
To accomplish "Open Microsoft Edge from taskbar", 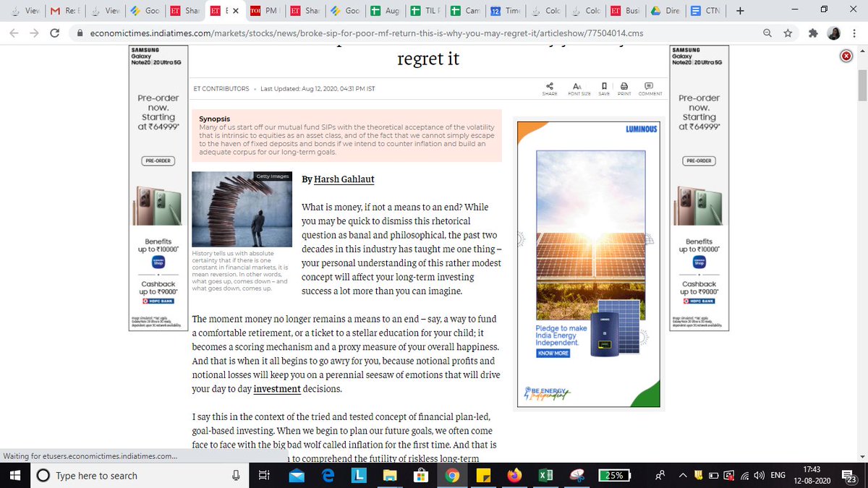I will pyautogui.click(x=327, y=475).
